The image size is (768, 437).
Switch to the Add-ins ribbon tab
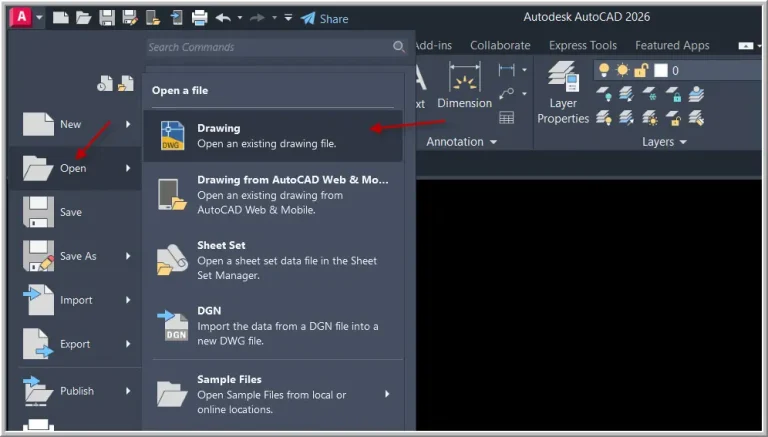434,46
